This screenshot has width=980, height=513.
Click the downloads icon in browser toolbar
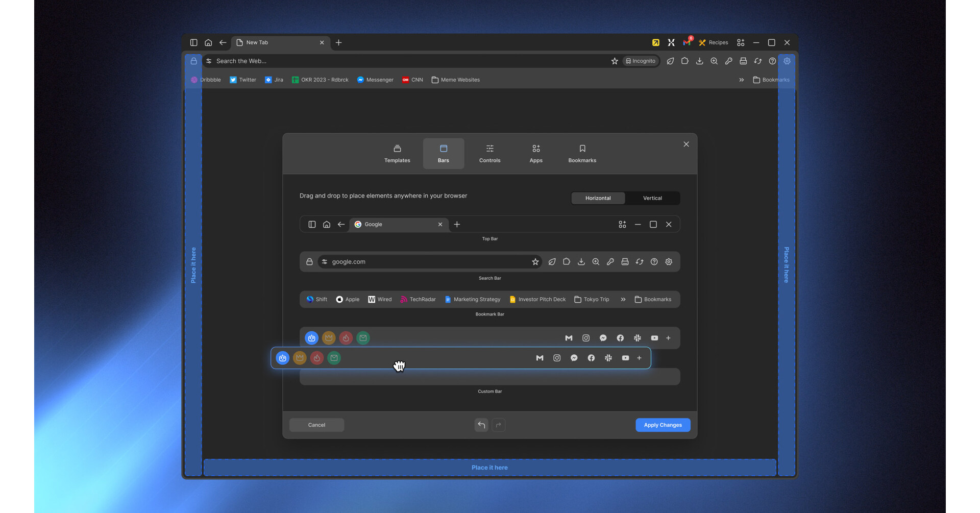699,61
